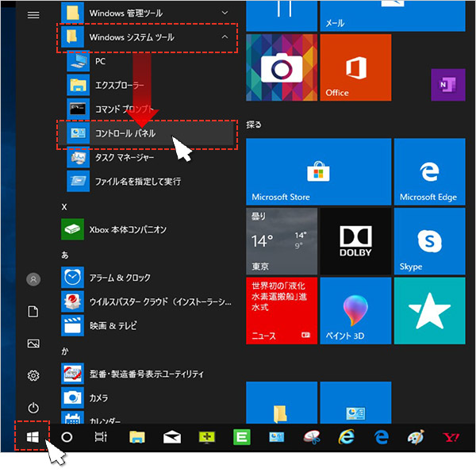Open Task View on the taskbar
Image resolution: width=476 pixels, height=476 pixels.
point(101,437)
